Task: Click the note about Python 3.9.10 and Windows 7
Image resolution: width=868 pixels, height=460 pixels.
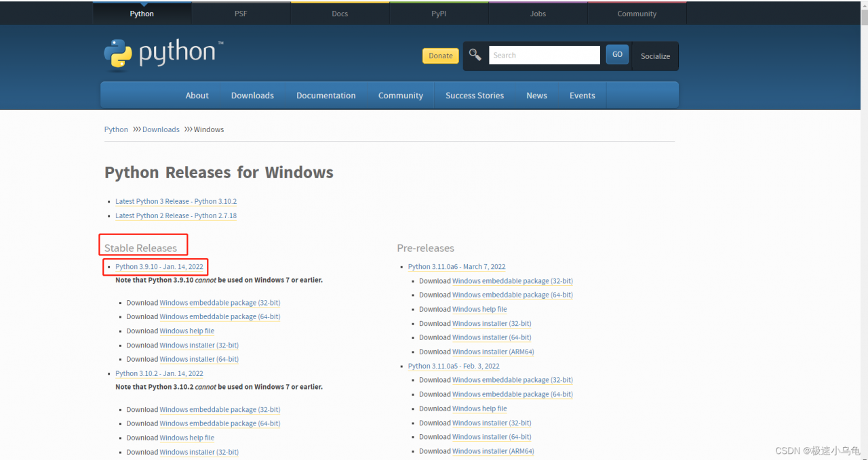Action: click(219, 280)
